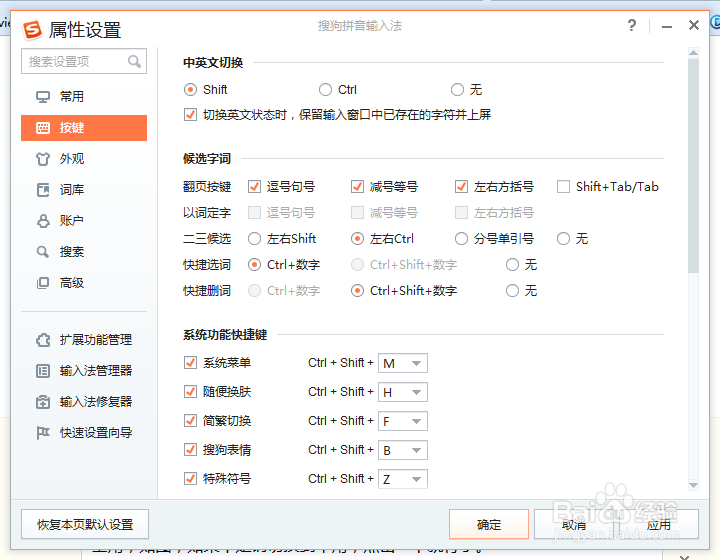Enable Shift+Tab/Tab page-turn checkbox
The height and width of the screenshot is (560, 720).
[564, 186]
